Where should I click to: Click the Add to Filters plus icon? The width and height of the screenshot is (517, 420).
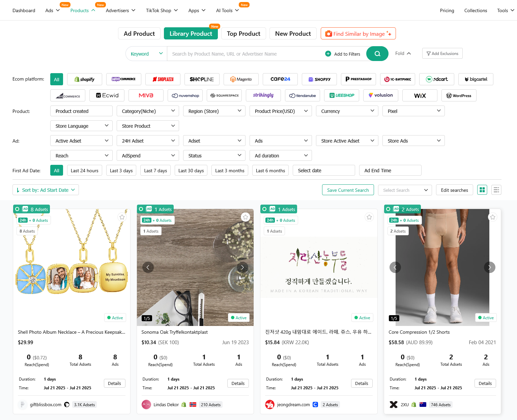tap(328, 54)
